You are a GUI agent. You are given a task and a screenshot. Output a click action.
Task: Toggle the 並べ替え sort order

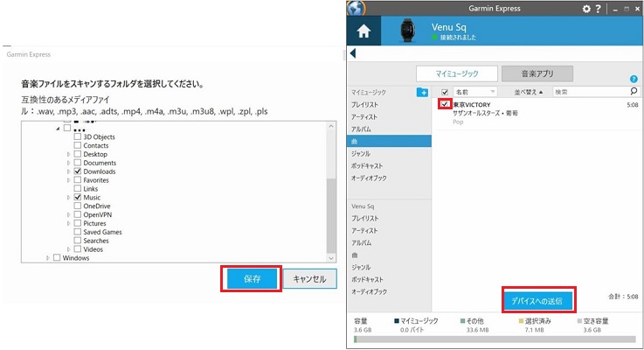point(529,92)
